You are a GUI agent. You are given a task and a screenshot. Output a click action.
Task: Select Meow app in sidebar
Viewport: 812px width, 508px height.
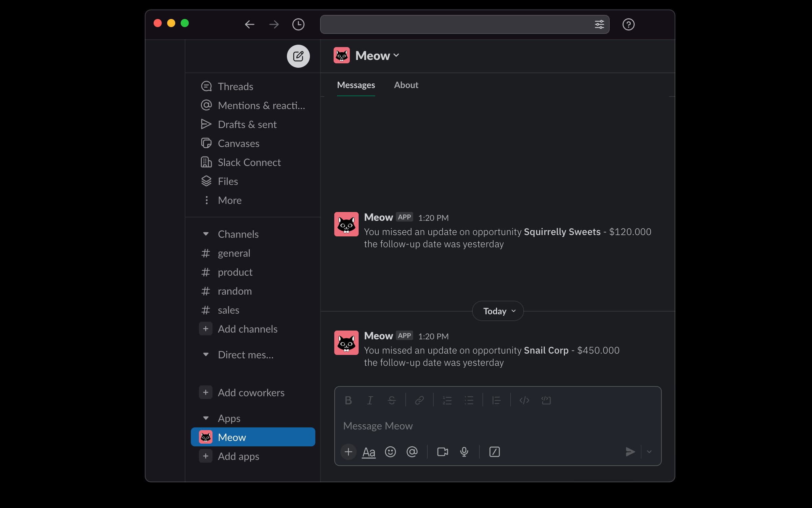(253, 437)
